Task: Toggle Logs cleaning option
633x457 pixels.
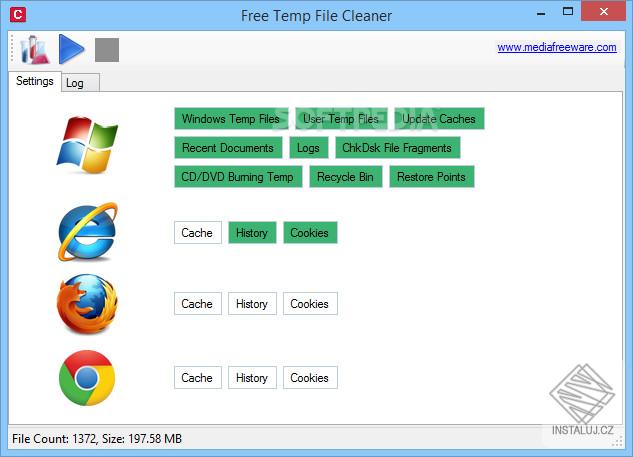Action: tap(308, 148)
